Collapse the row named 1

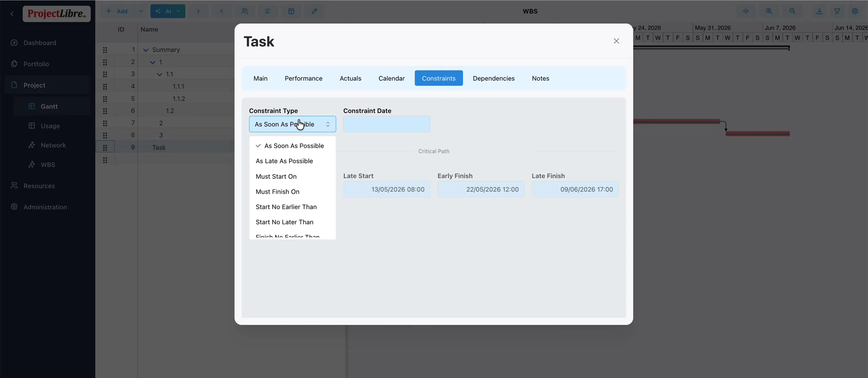click(153, 62)
